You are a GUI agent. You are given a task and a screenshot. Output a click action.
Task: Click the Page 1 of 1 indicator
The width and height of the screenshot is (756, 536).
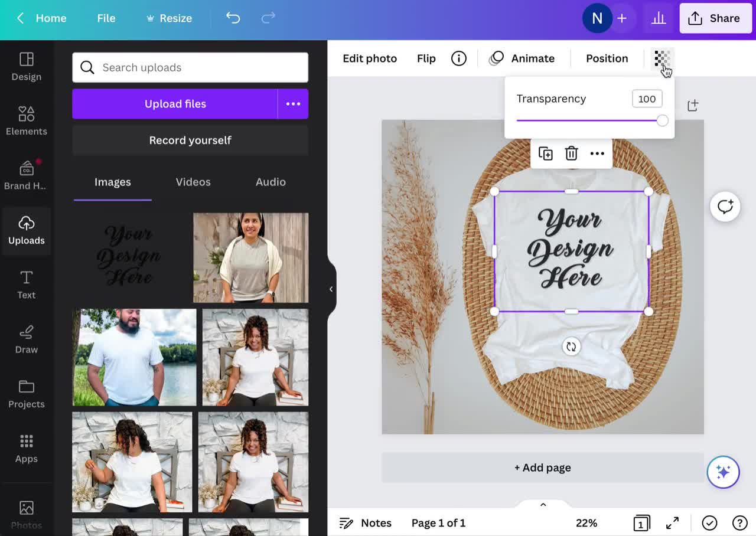point(438,523)
